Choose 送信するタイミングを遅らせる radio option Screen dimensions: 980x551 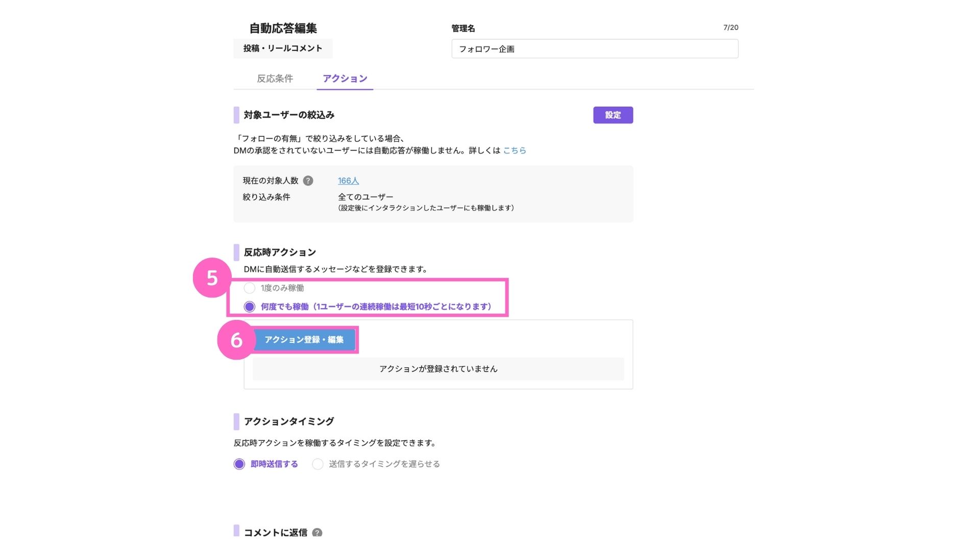tap(317, 464)
